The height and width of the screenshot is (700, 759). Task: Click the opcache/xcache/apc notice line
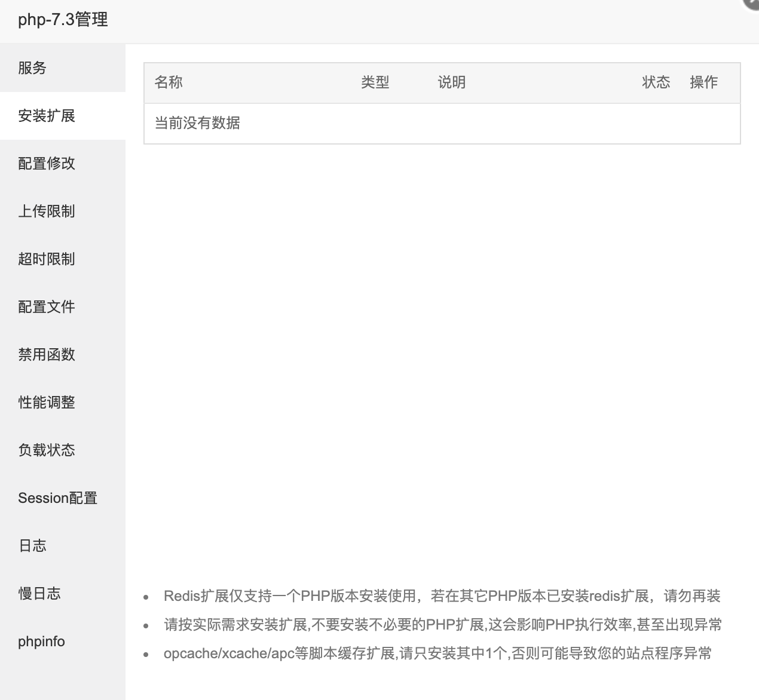(x=438, y=653)
